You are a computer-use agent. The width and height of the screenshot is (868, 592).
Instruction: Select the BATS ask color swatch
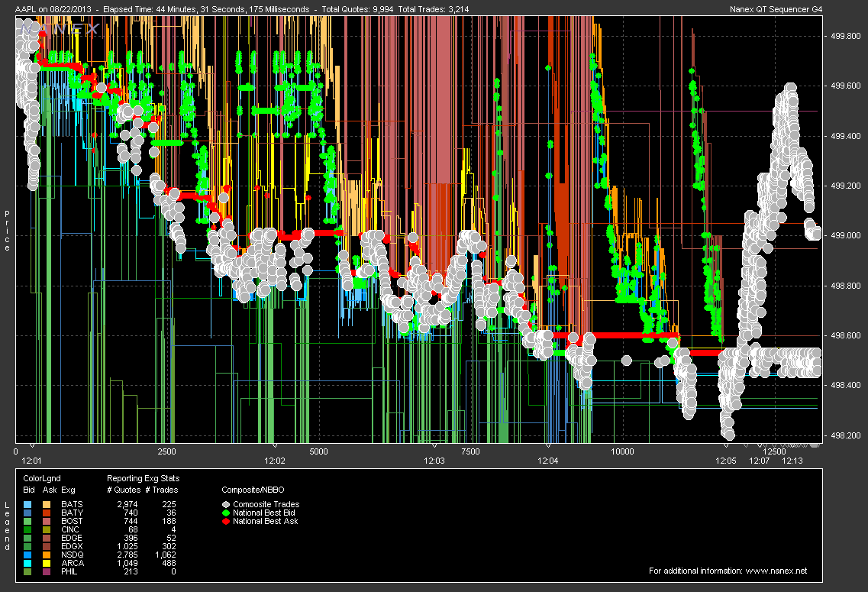[x=47, y=504]
